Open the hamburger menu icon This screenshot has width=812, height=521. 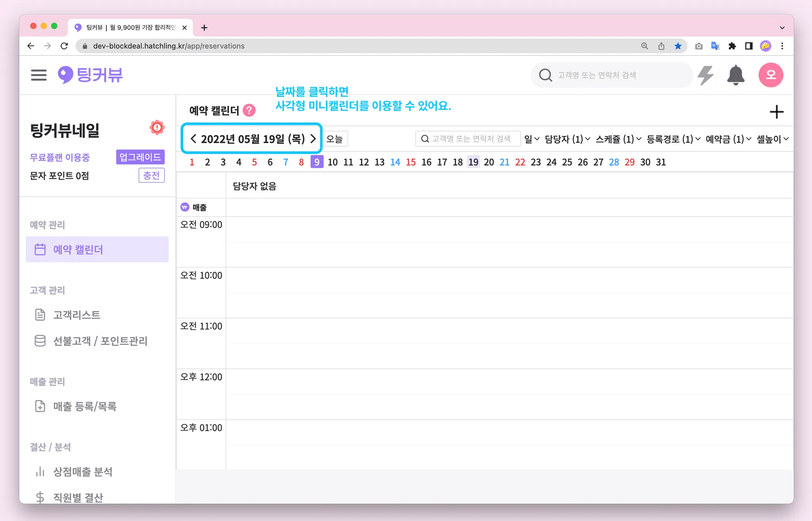[x=38, y=75]
